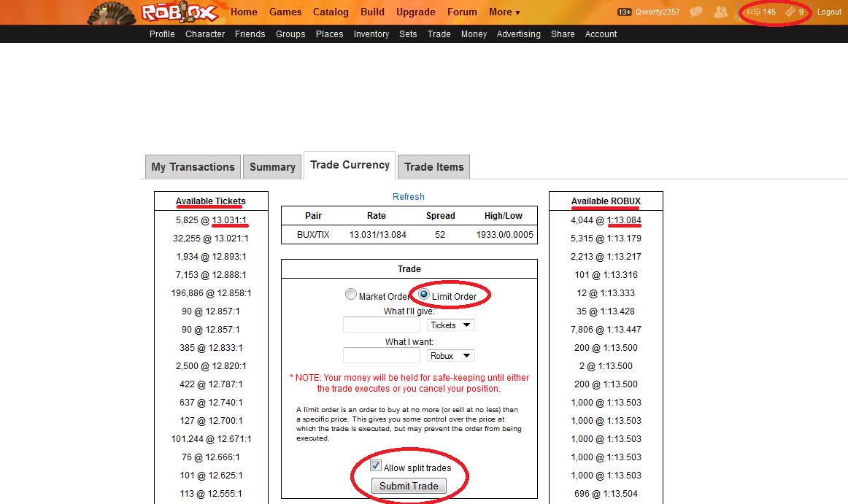Switch to My Transactions tab

(x=193, y=167)
